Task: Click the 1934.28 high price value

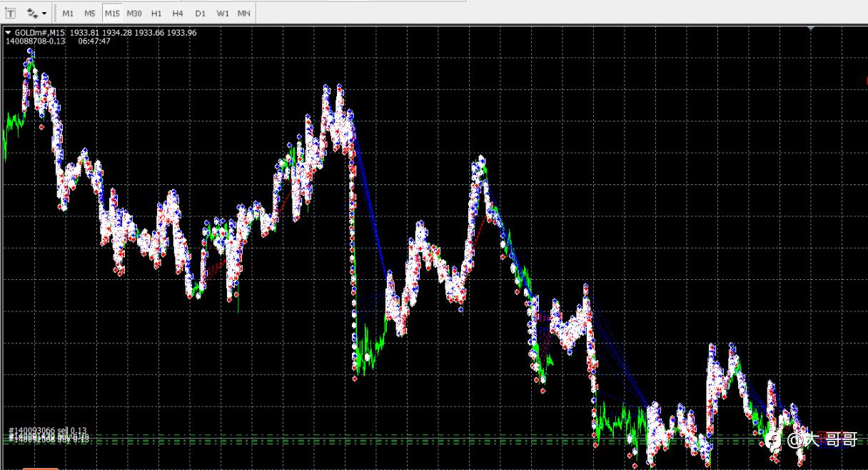Action: 117,33
